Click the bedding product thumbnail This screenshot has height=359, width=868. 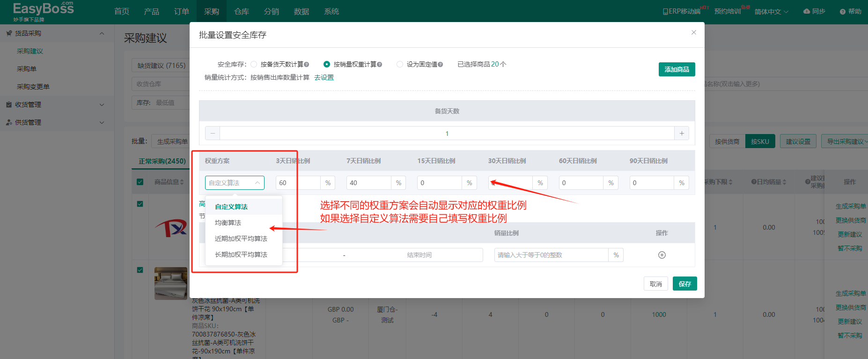coord(171,284)
